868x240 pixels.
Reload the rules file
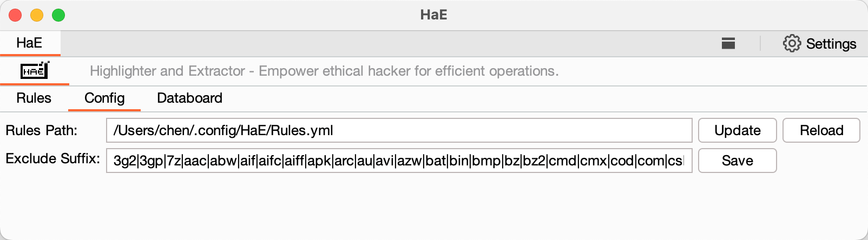pos(821,130)
